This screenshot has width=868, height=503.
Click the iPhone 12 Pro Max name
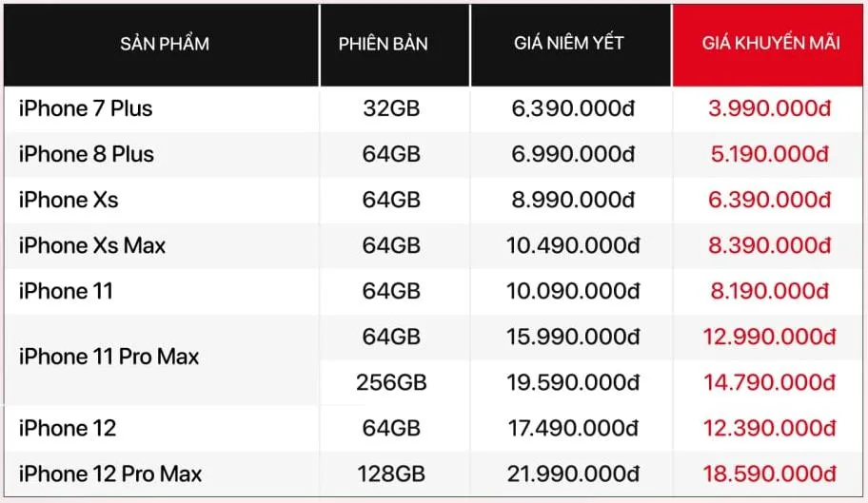(110, 474)
